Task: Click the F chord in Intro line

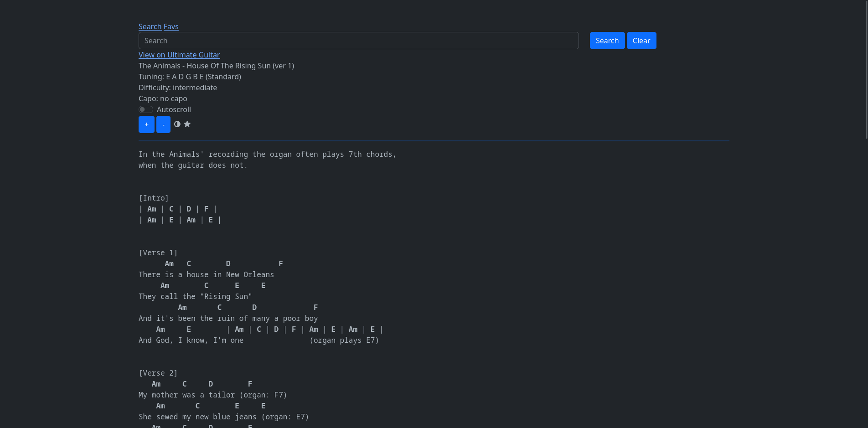Action: tap(207, 209)
